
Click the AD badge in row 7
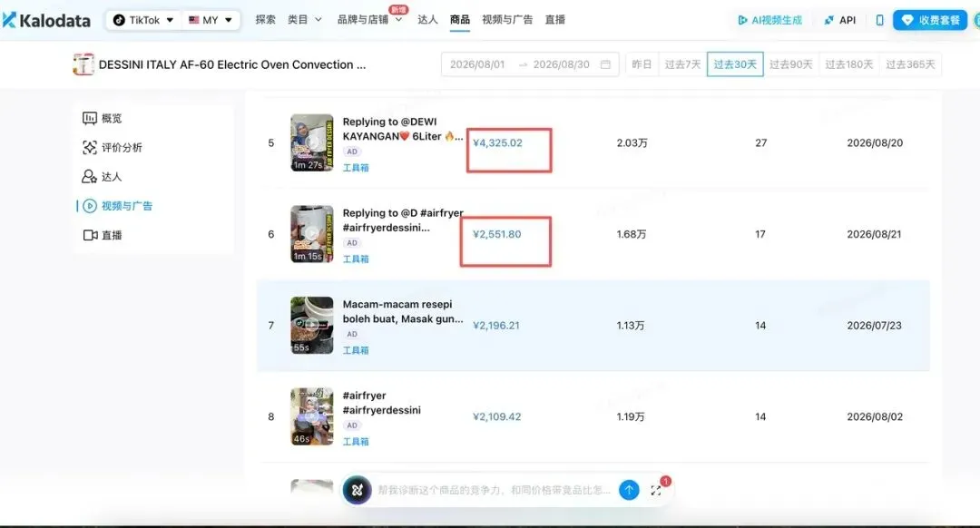point(352,334)
